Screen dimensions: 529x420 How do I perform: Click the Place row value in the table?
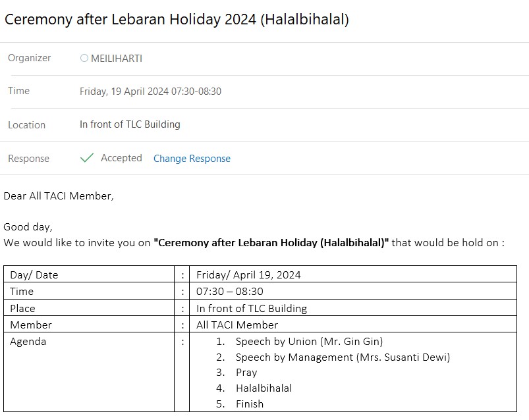(252, 308)
